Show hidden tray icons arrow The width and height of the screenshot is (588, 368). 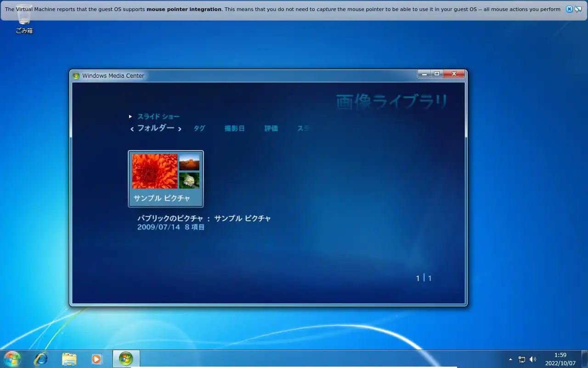coord(510,359)
